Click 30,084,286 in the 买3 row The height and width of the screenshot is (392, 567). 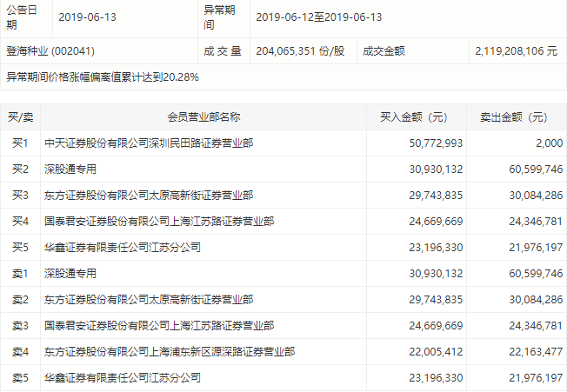(536, 195)
